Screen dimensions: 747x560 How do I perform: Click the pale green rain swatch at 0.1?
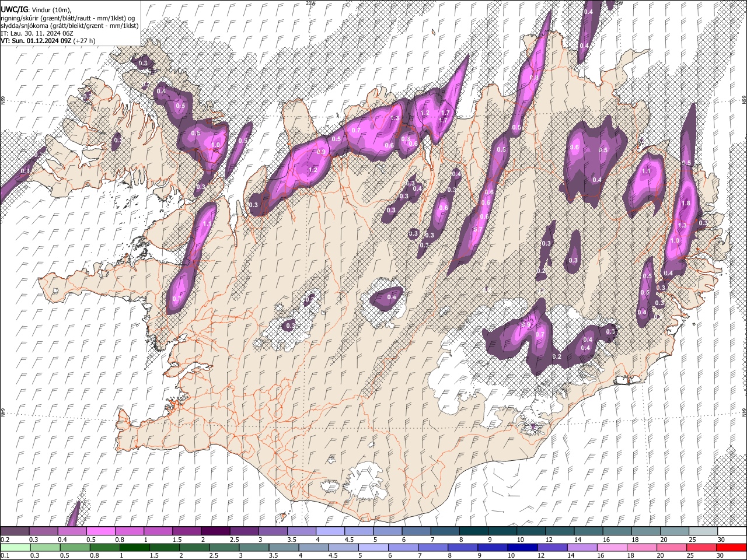click(x=16, y=547)
